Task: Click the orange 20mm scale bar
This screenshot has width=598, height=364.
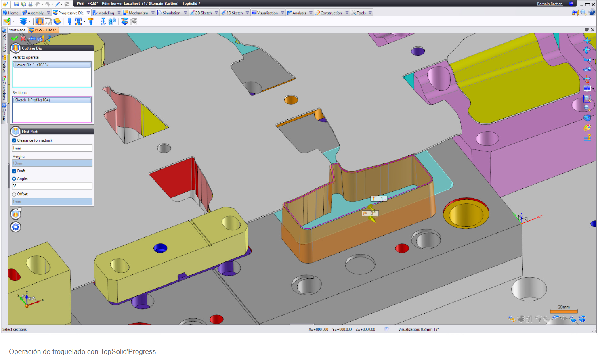Action: [564, 311]
